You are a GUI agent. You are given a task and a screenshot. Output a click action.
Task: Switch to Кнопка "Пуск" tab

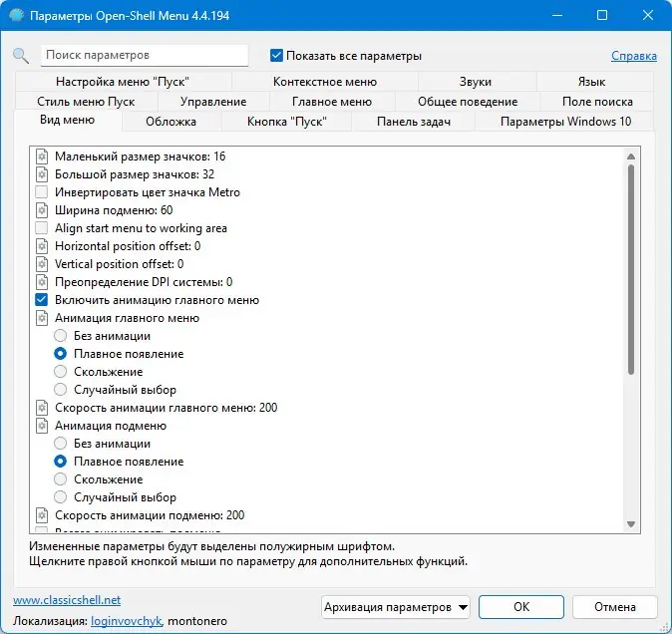287,122
